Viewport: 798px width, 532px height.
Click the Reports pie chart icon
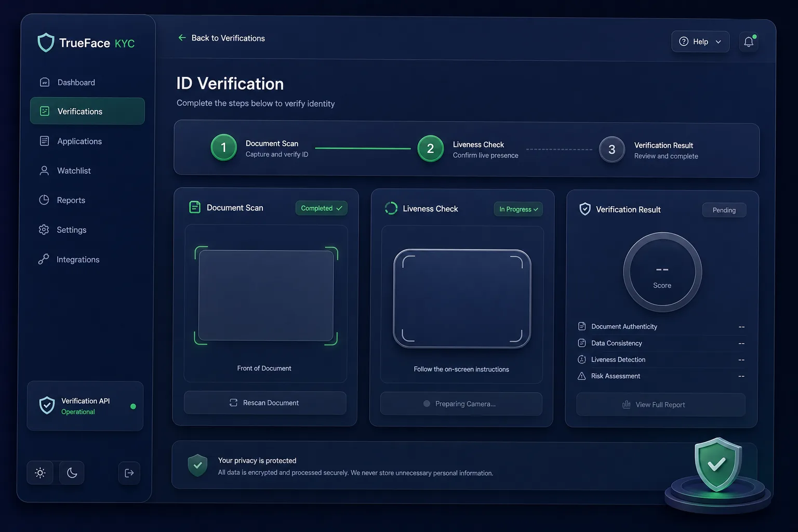44,200
